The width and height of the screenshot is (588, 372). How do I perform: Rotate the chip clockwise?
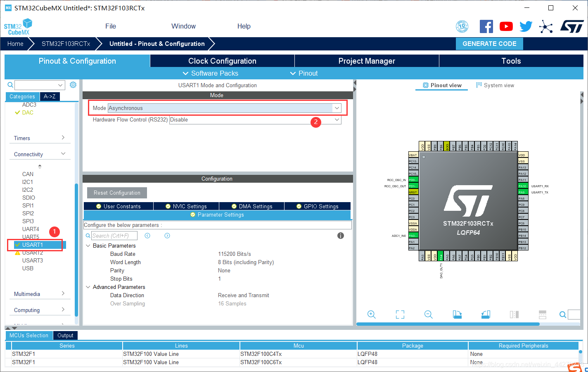tap(457, 315)
